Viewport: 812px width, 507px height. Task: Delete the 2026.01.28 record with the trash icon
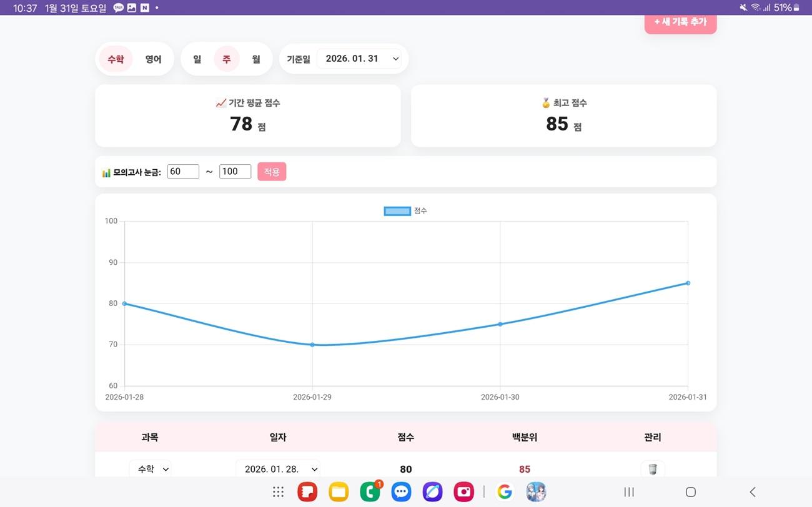(652, 469)
